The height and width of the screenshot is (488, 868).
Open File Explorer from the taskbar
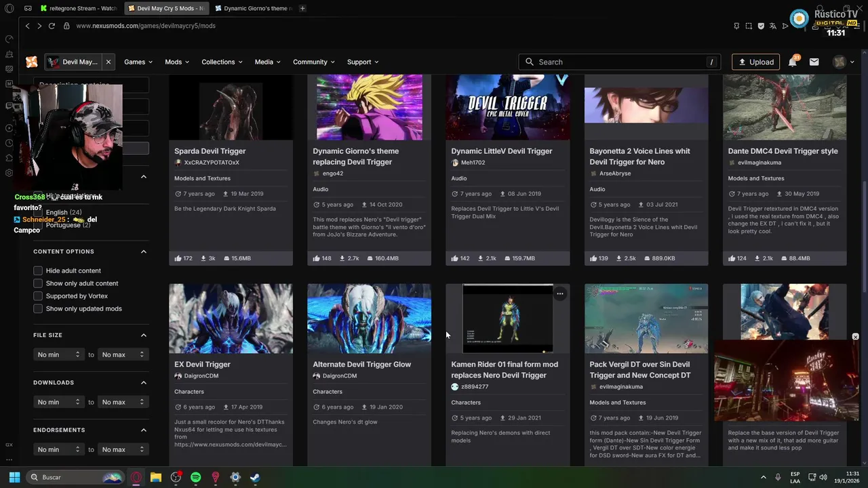tap(156, 477)
